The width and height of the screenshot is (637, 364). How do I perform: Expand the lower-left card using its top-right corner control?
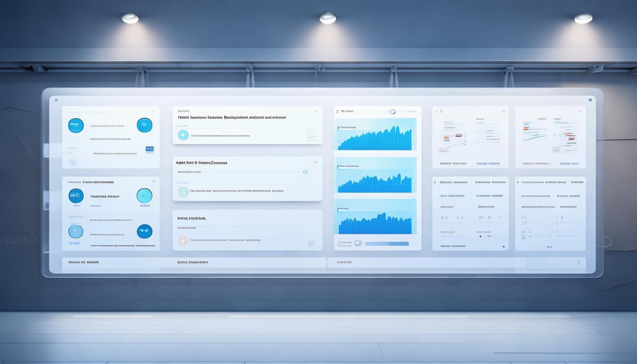154,181
